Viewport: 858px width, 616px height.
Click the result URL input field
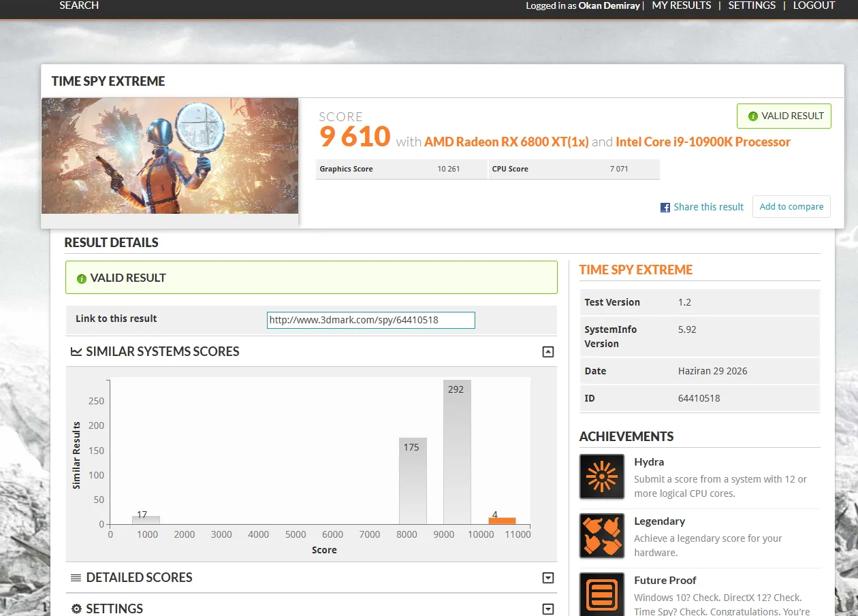click(370, 320)
